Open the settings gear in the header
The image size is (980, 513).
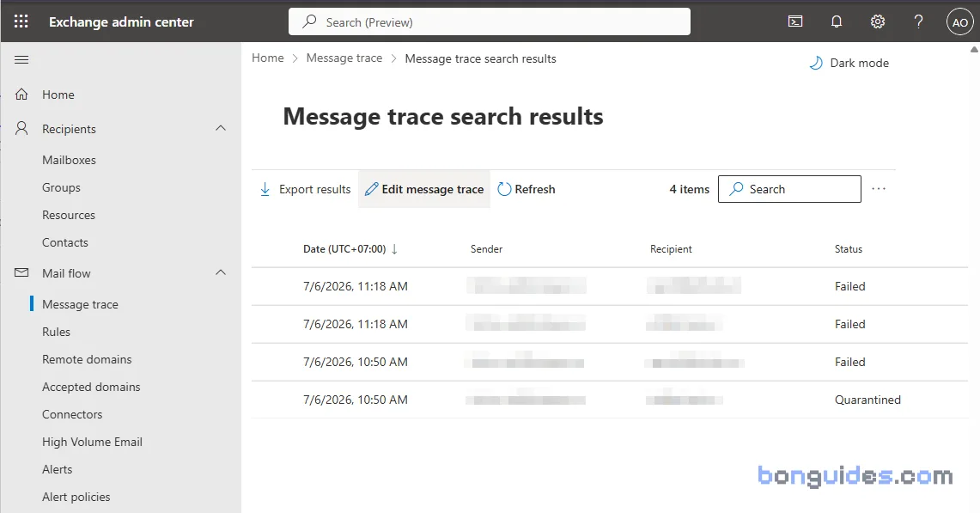[x=878, y=21]
